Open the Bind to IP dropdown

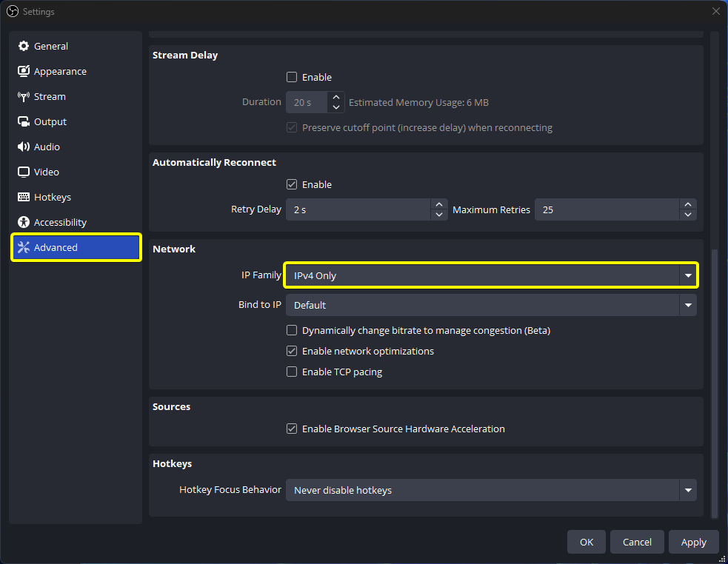point(491,305)
